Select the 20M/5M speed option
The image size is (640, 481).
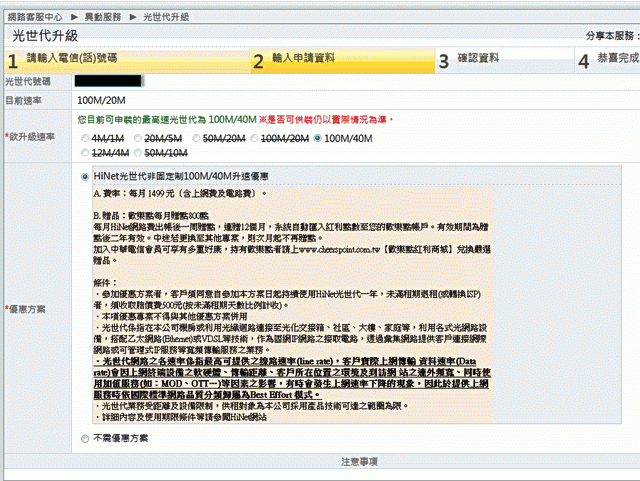pos(138,138)
